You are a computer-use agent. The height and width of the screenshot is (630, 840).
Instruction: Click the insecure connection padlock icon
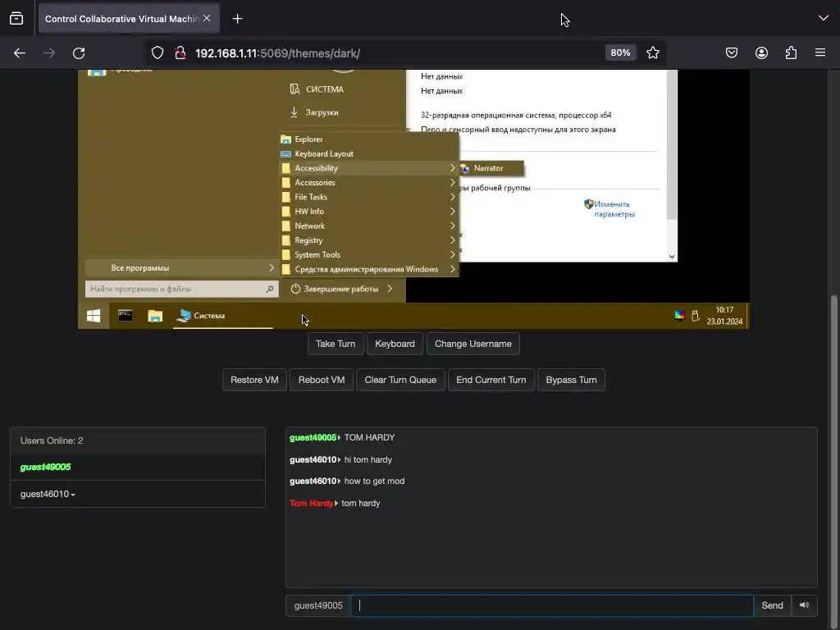click(x=180, y=53)
